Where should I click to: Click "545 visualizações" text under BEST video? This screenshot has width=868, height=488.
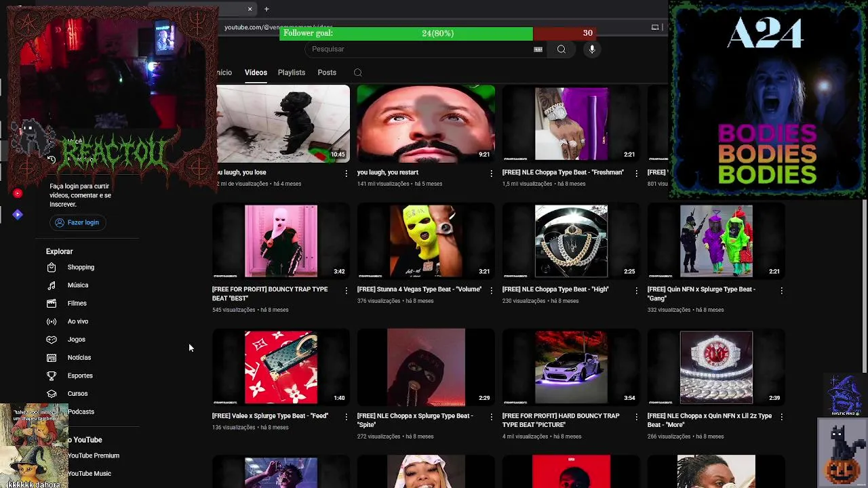click(x=234, y=310)
